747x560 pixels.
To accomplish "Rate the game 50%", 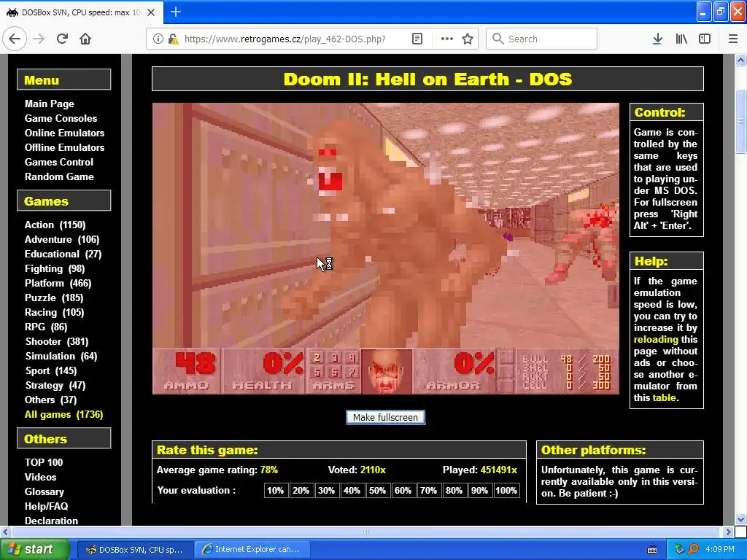I will [x=377, y=490].
